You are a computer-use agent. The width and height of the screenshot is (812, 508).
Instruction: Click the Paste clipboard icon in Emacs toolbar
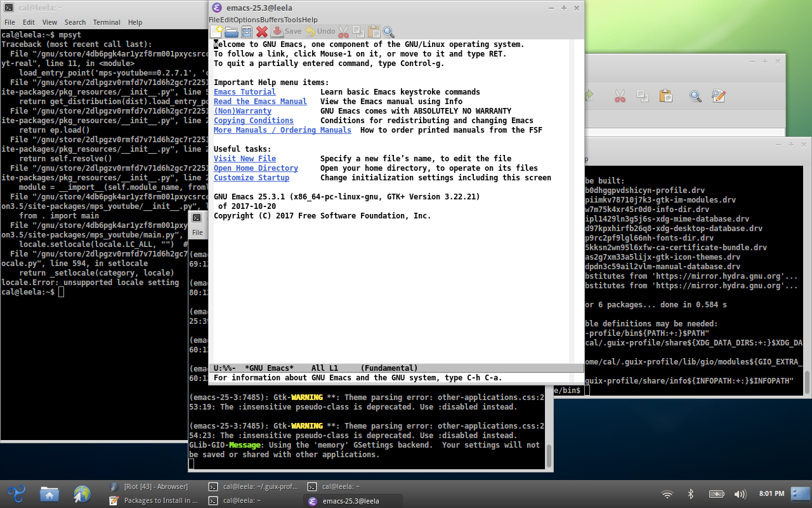click(x=374, y=31)
